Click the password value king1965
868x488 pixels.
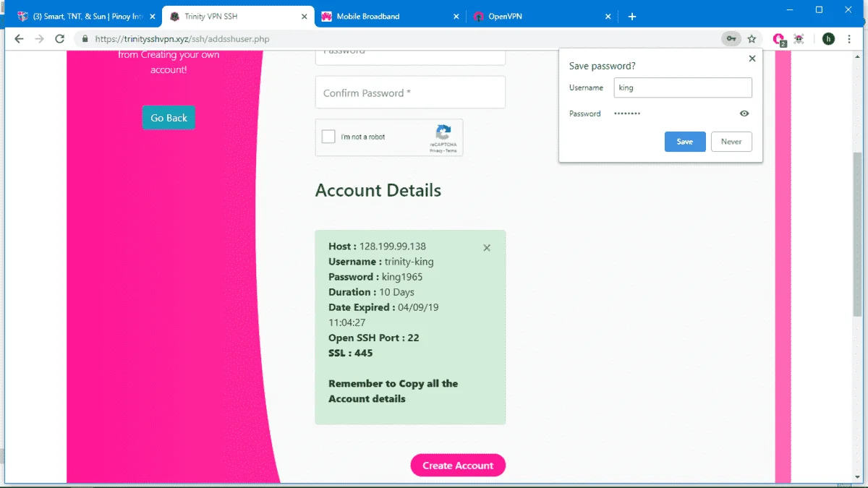pyautogui.click(x=402, y=277)
